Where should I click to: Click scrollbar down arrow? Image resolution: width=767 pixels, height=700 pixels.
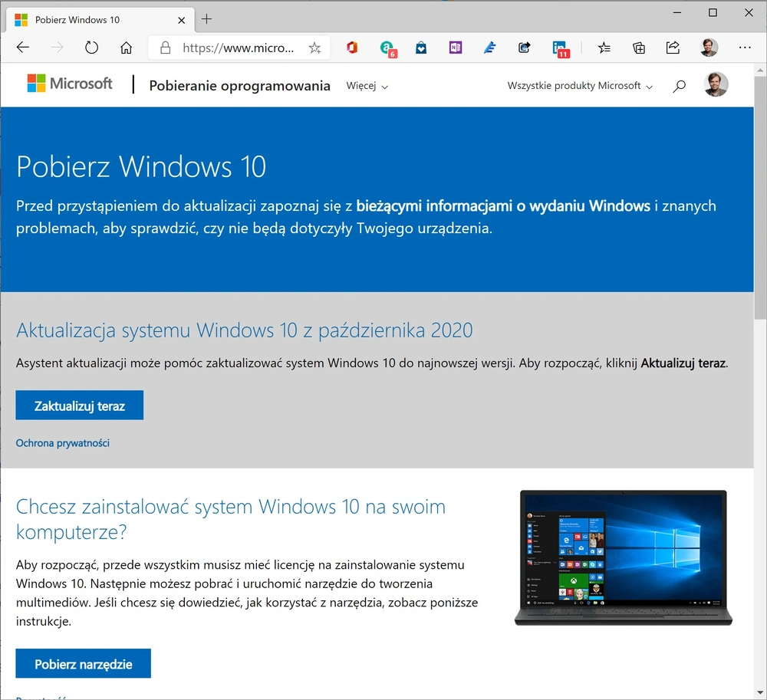(x=759, y=692)
